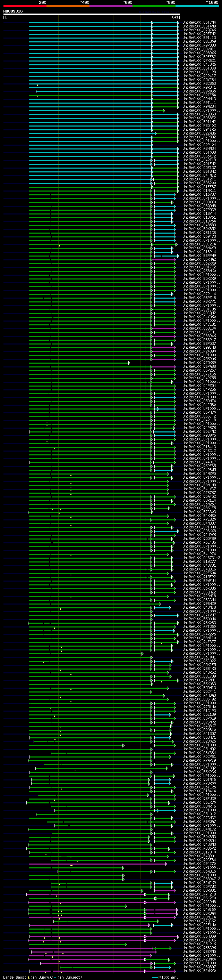Select the UniRef100_A8QDN8 label
Viewport: 222px width, 980px height.
[199, 206]
